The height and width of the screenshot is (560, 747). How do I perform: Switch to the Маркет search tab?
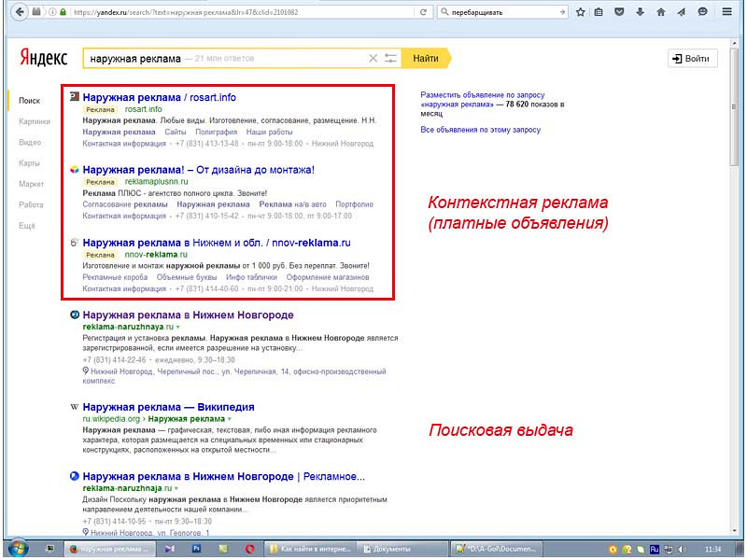click(x=32, y=184)
